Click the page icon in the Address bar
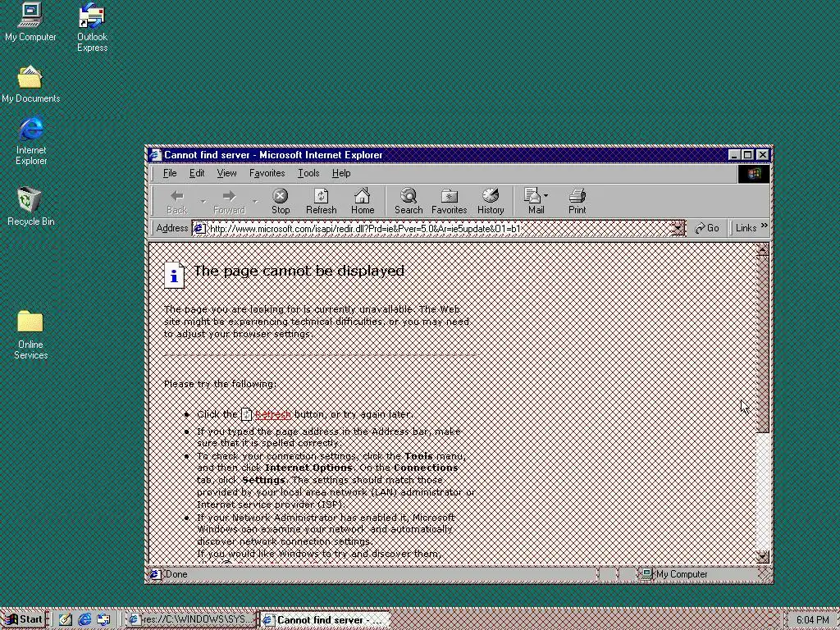Viewport: 840px width, 630px height. point(199,229)
